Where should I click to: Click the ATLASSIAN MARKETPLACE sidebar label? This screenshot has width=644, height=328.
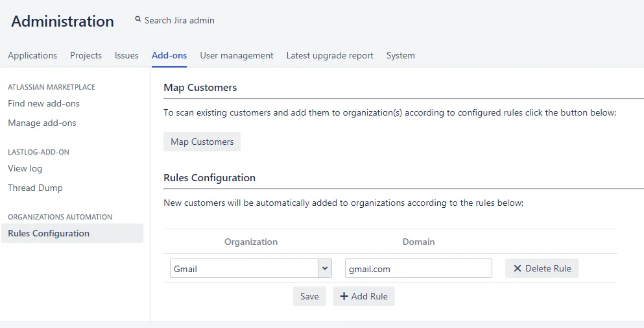(x=51, y=87)
